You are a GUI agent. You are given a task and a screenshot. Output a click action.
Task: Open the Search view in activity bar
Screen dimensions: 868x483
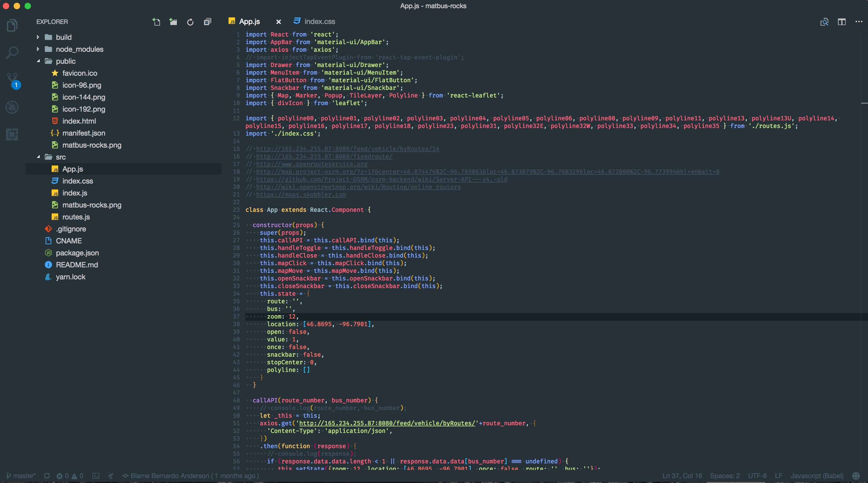12,53
